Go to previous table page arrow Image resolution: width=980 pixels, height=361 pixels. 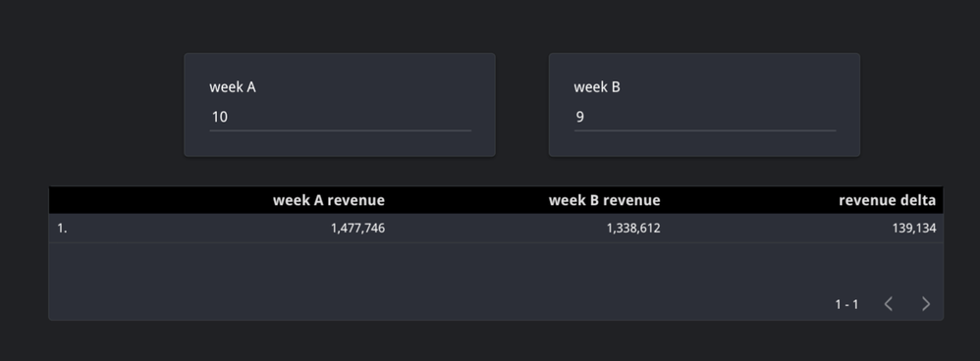coord(888,304)
